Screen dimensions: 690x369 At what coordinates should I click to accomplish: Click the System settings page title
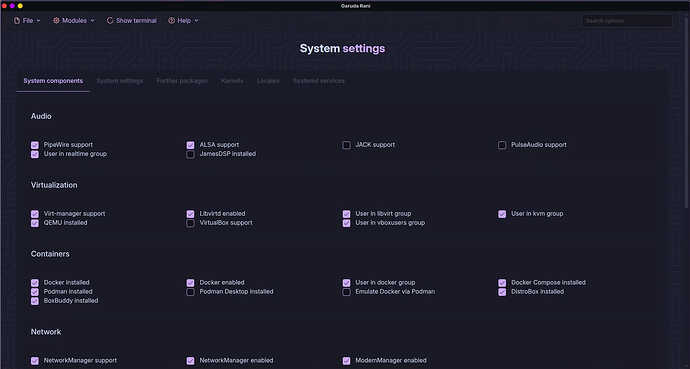click(342, 48)
